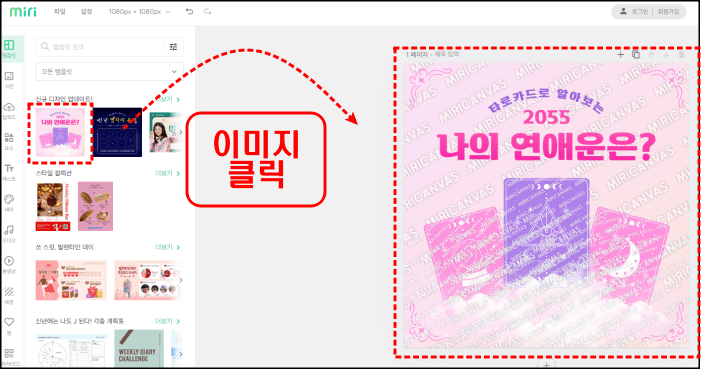Open the Elements shapes panel
701x369 pixels.
9,141
